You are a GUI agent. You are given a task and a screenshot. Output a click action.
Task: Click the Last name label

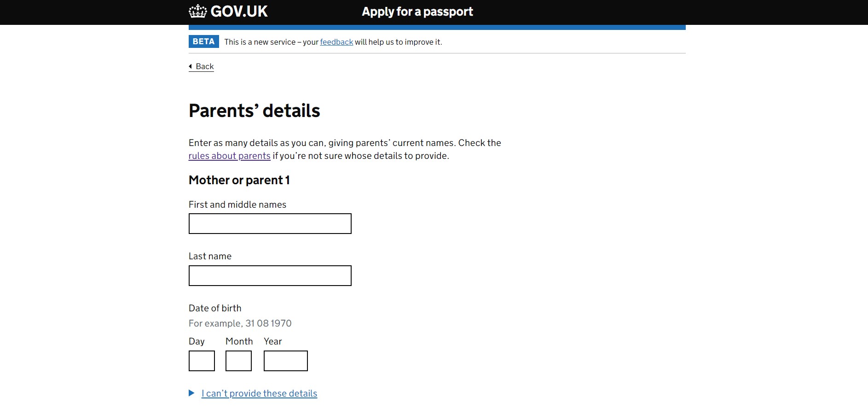point(210,256)
